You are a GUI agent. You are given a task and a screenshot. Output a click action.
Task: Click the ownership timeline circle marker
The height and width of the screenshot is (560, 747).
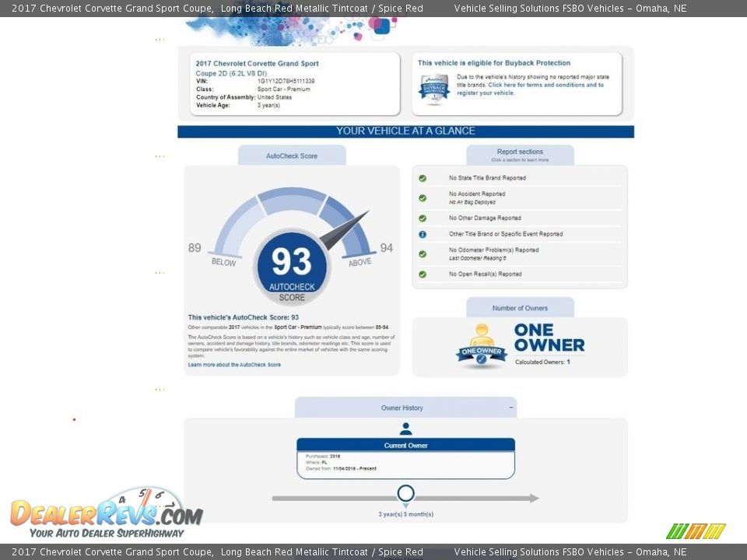point(405,494)
